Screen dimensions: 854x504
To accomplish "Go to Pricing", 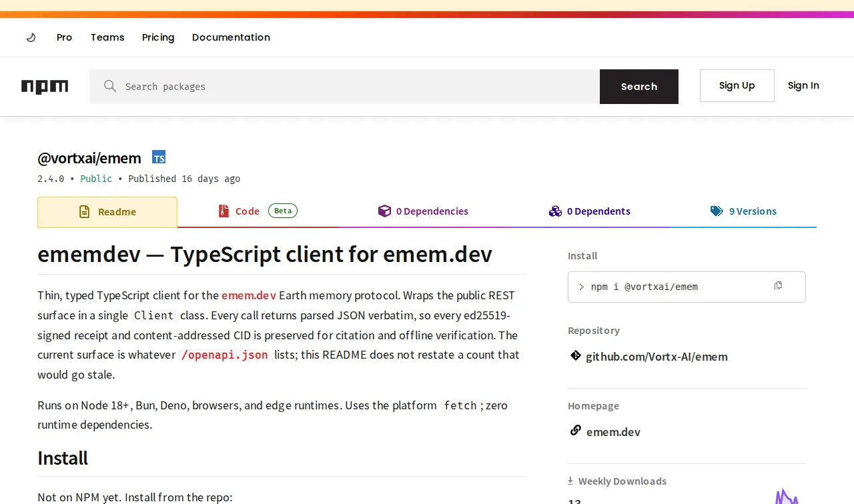I will point(158,37).
